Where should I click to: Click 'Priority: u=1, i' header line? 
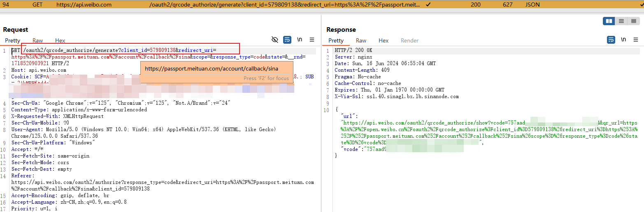[34, 209]
